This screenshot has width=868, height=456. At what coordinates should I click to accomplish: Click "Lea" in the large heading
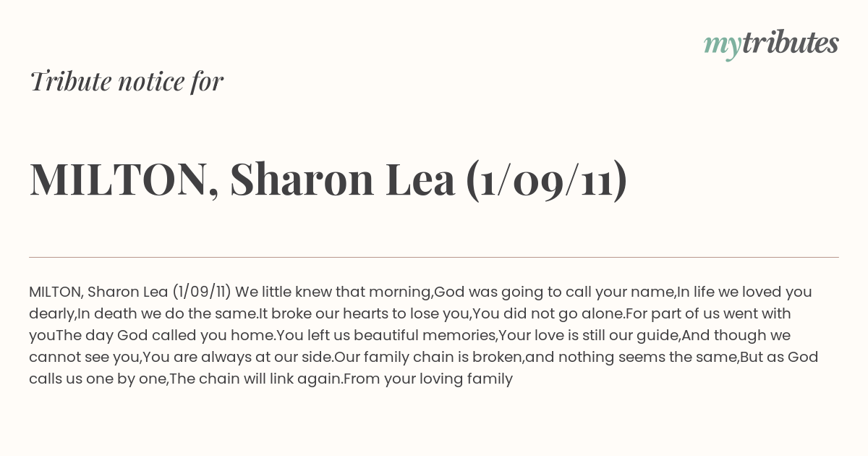420,180
